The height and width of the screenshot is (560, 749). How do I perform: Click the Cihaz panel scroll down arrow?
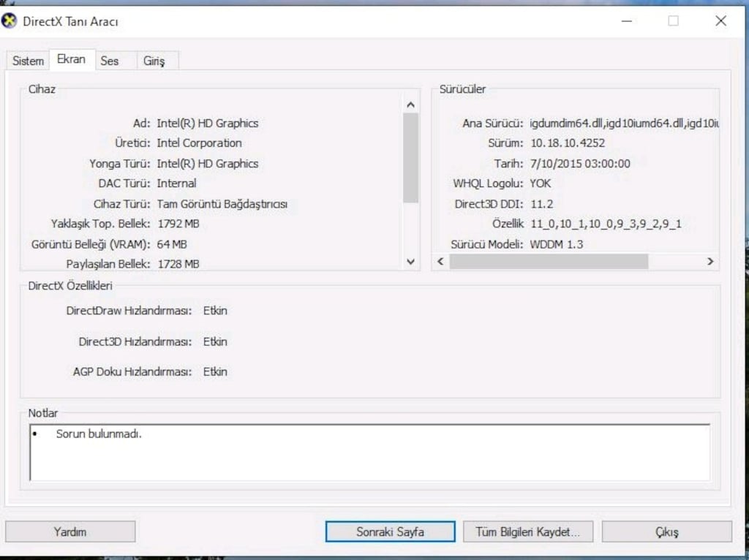(410, 262)
